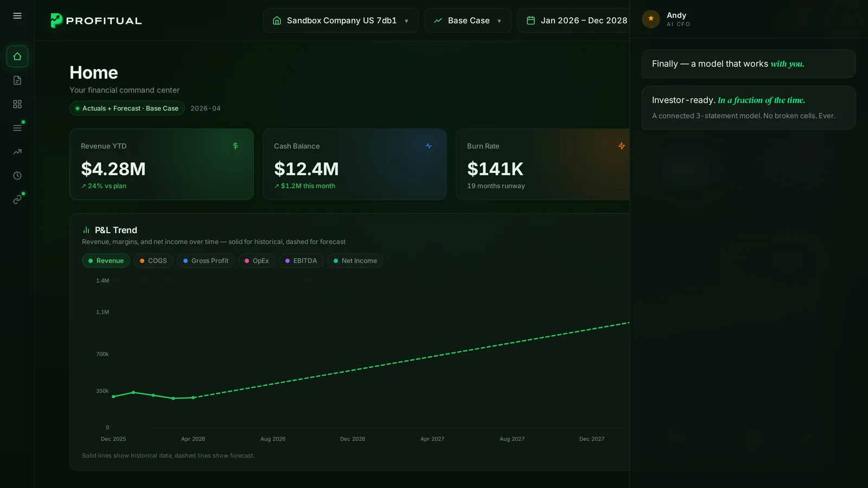Open the Revenue YTD card
868x488 pixels.
(x=162, y=164)
